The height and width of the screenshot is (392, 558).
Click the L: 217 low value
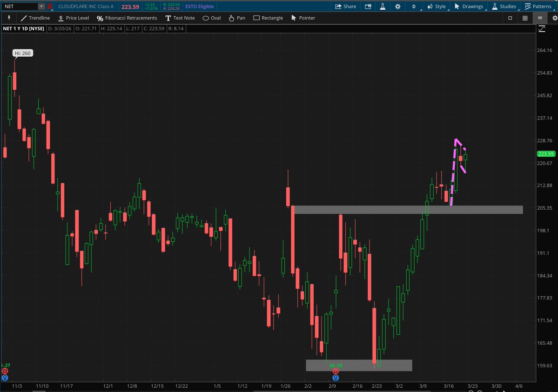click(x=133, y=28)
